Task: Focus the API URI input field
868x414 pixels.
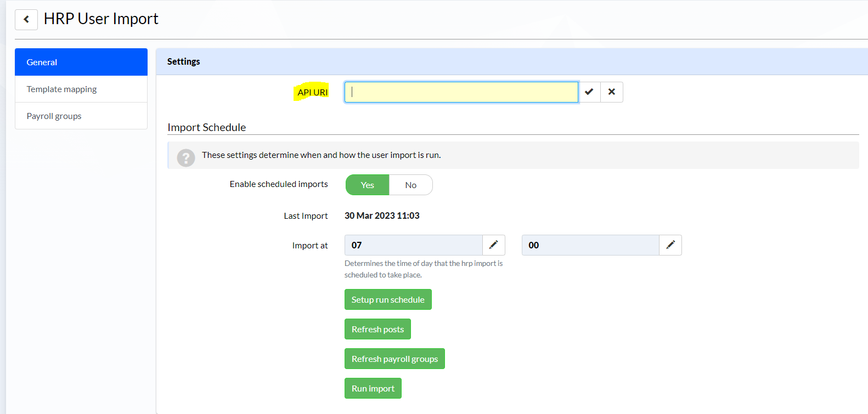Action: click(x=461, y=92)
